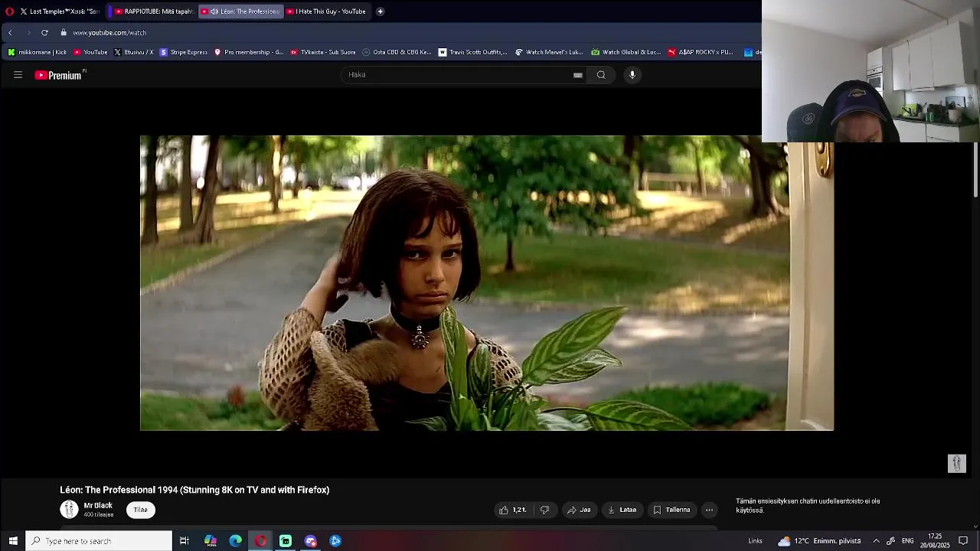Viewport: 980px width, 551px height.
Task: Open a new browser tab
Action: pyautogui.click(x=380, y=11)
